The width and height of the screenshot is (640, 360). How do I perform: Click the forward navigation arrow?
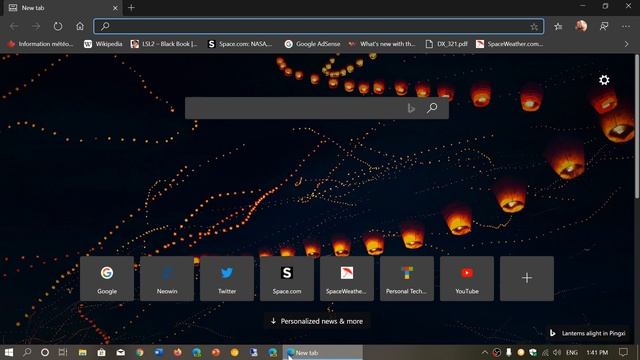36,27
